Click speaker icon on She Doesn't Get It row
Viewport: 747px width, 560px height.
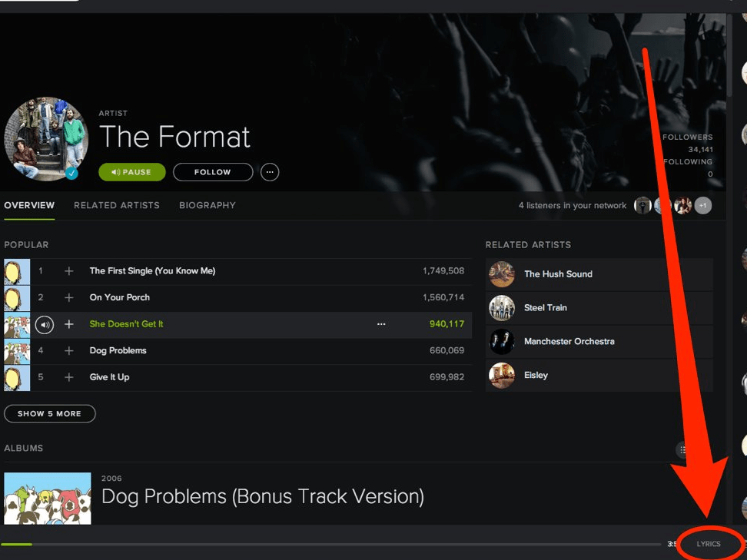[45, 325]
